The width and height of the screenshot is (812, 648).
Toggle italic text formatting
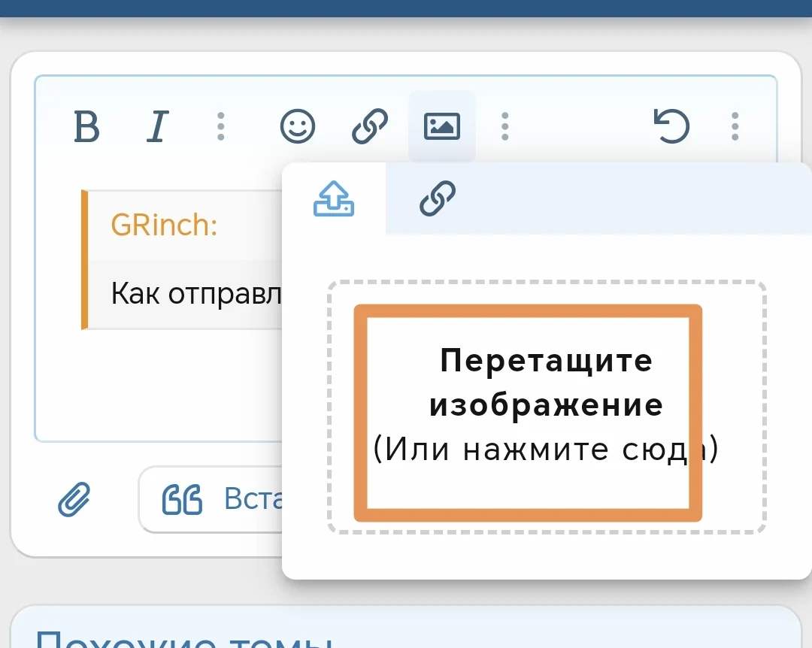click(x=157, y=126)
